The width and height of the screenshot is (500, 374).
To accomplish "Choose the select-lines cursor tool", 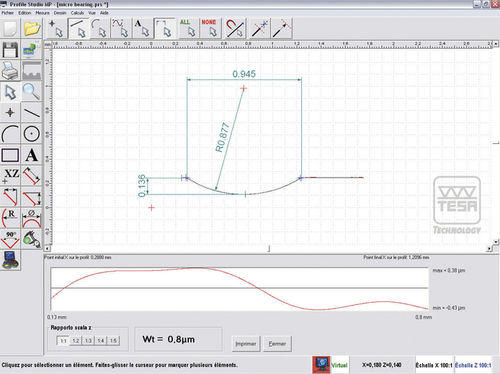I will pyautogui.click(x=78, y=28).
